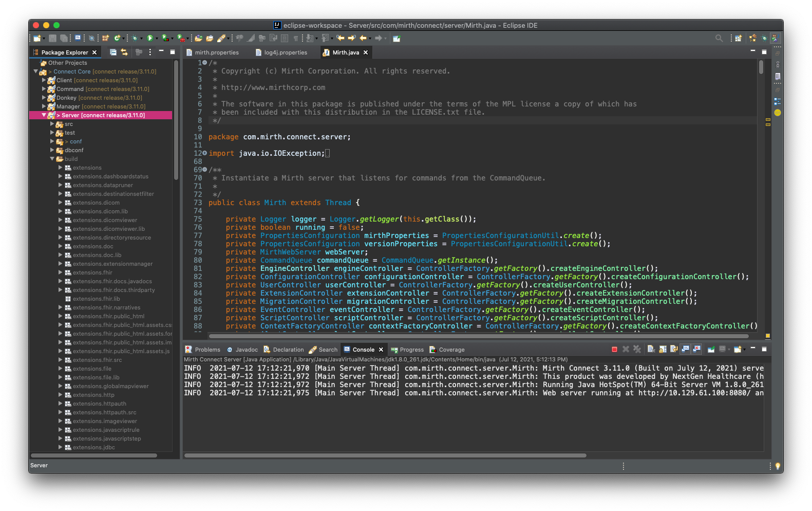The image size is (812, 511).
Task: Click the Open Perspective icon
Action: [x=738, y=38]
